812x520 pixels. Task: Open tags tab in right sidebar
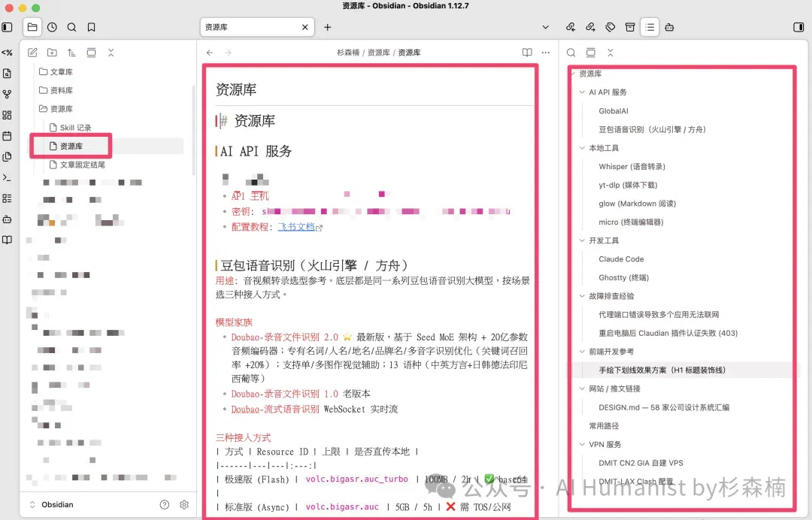pos(610,27)
